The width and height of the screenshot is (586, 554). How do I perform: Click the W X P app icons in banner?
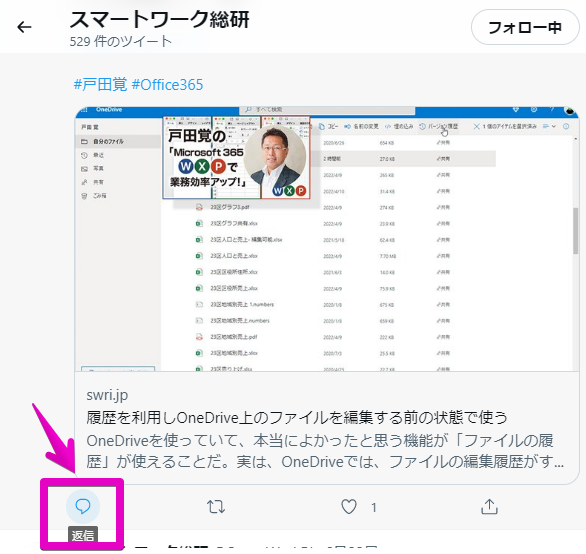pyautogui.click(x=201, y=166)
